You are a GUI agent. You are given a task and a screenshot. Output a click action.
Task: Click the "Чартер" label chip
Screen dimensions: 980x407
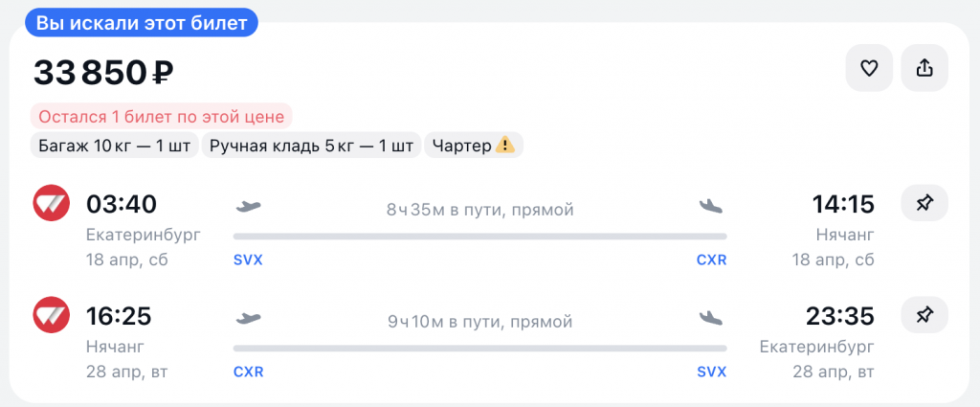[463, 147]
